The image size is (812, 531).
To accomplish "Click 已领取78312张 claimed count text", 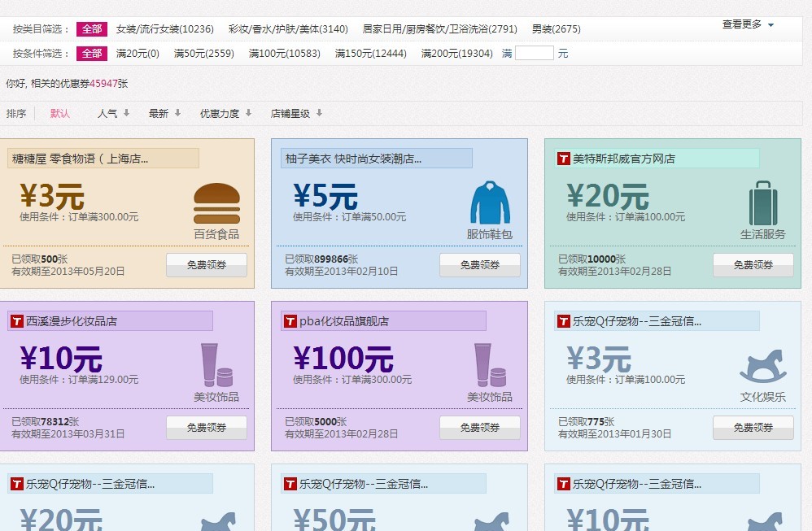I will coord(45,422).
